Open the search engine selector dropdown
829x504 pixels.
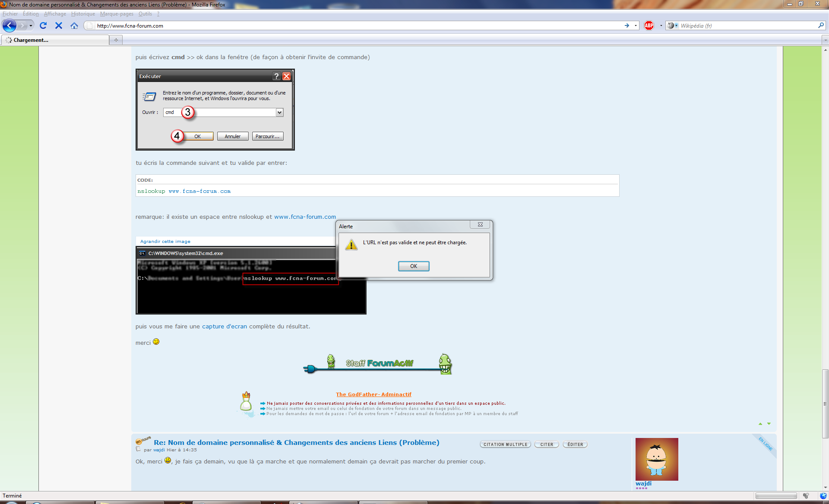coord(676,25)
